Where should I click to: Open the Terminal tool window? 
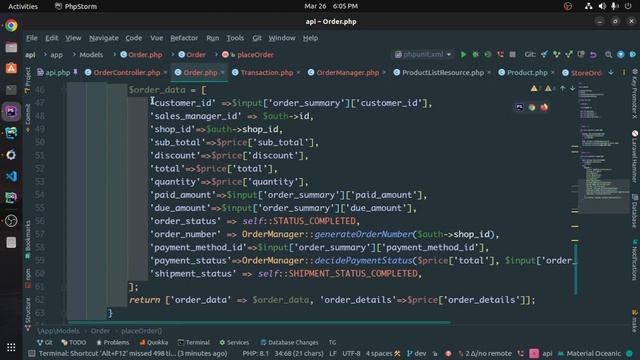[x=194, y=342]
